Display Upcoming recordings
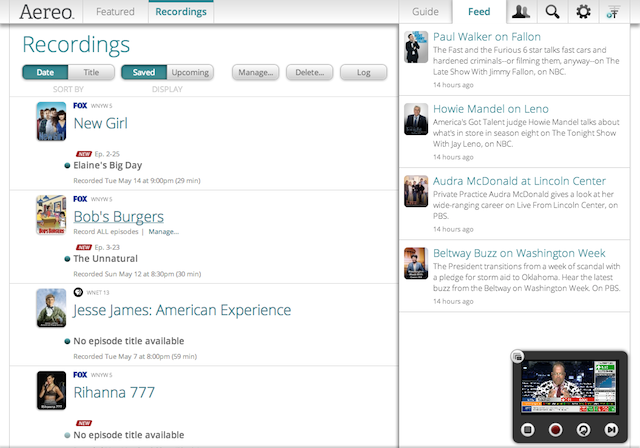Viewport: 640px width, 448px height. tap(190, 72)
